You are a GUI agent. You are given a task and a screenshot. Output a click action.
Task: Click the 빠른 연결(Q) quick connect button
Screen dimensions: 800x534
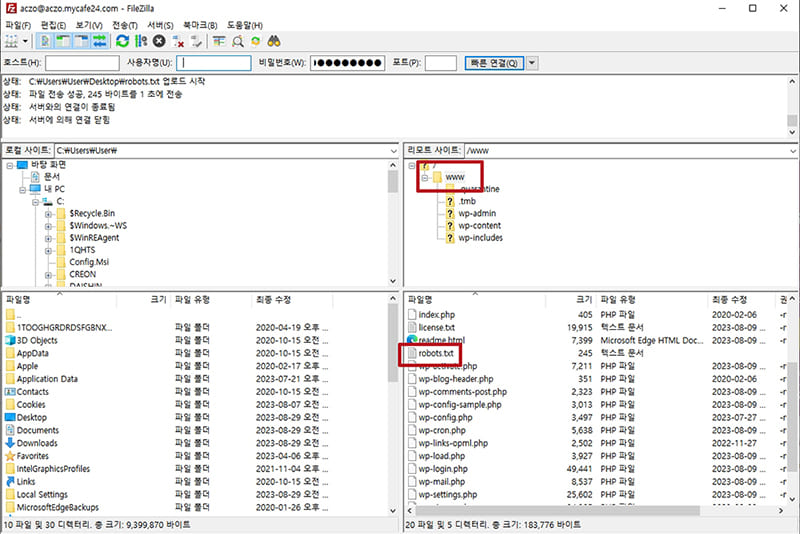494,63
